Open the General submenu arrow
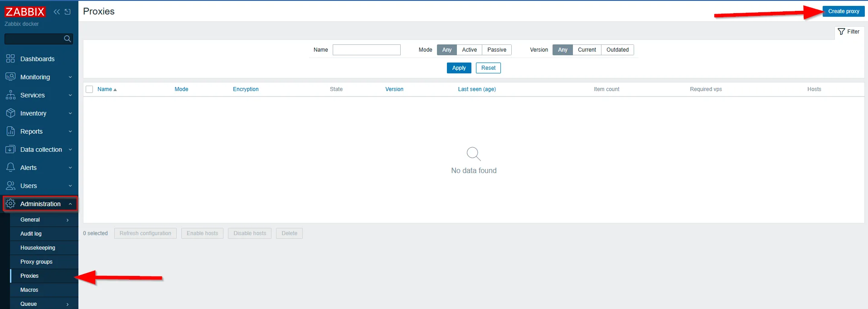Screen dimensions: 868x309 point(68,220)
